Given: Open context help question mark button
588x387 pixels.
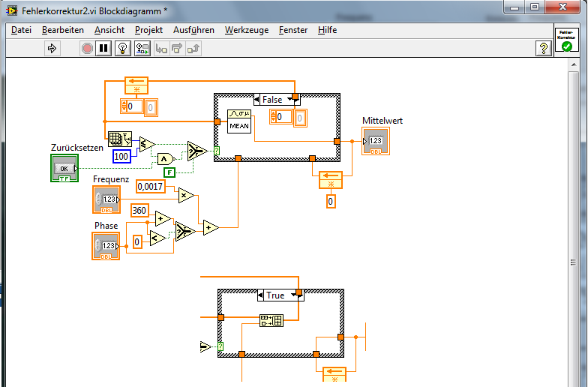Looking at the screenshot, I should (543, 49).
